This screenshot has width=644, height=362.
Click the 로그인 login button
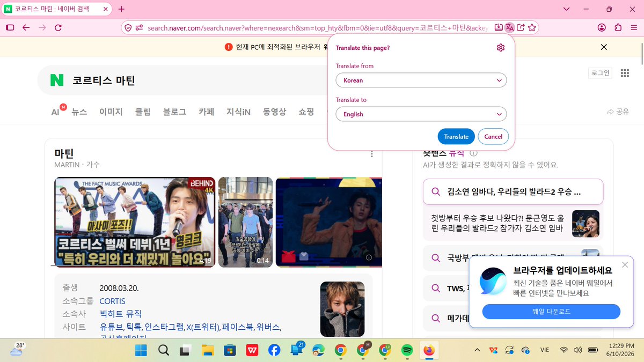[x=600, y=73]
